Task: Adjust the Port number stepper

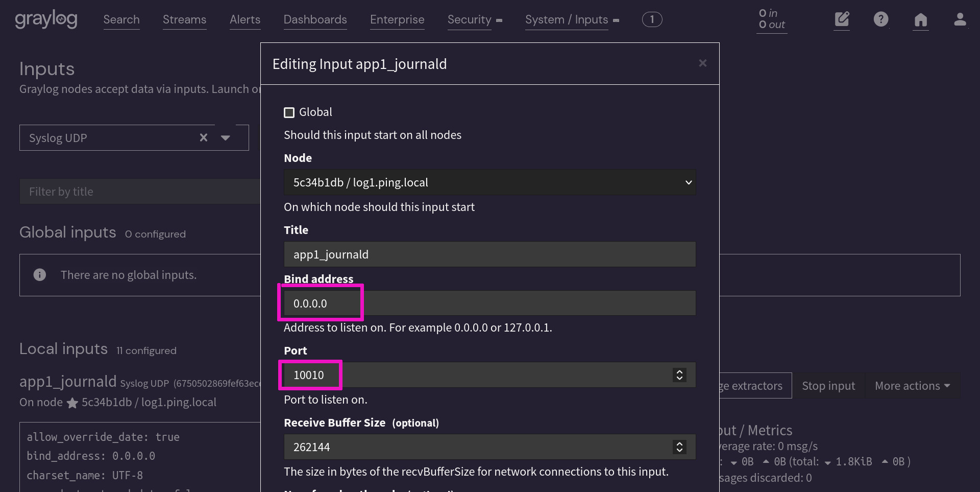Action: 679,375
